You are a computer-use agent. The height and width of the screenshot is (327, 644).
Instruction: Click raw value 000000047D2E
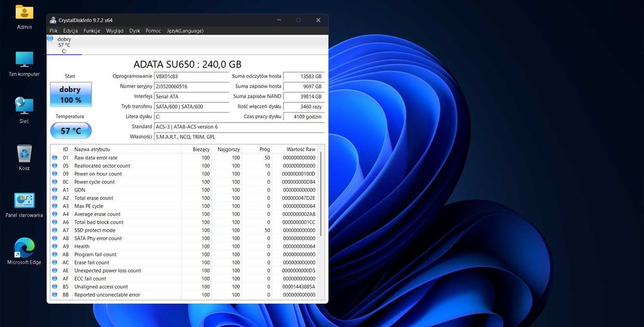tap(299, 198)
